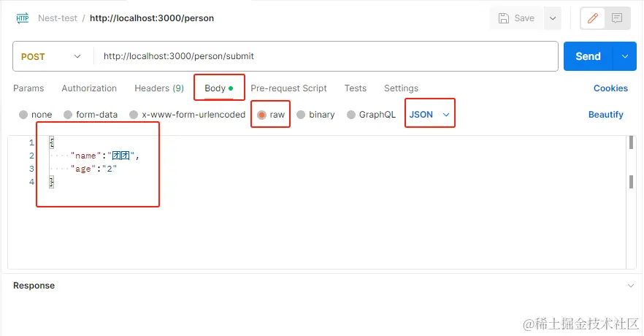Click the floppy disk Save icon

pos(504,18)
